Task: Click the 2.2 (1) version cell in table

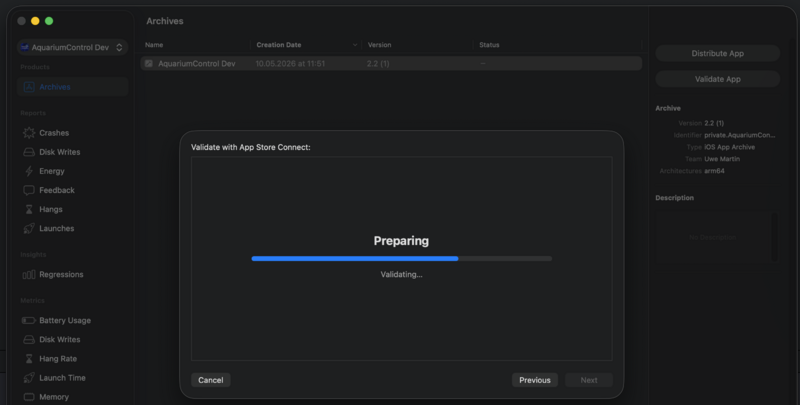Action: 378,64
